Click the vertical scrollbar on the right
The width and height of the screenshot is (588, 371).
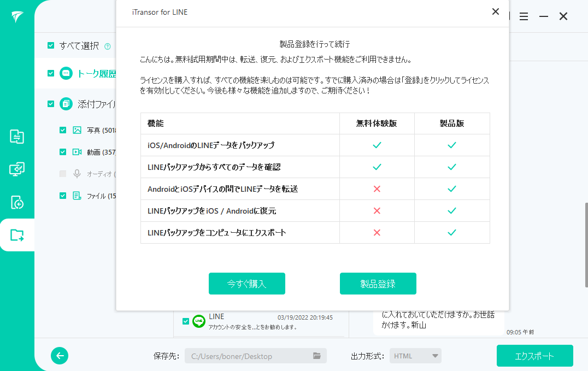(586, 245)
